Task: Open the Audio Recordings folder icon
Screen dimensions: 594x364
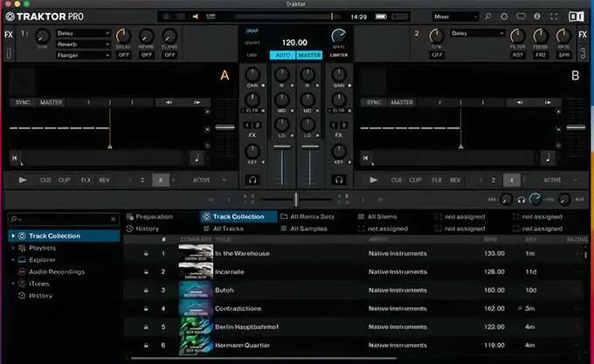Action: [x=22, y=271]
